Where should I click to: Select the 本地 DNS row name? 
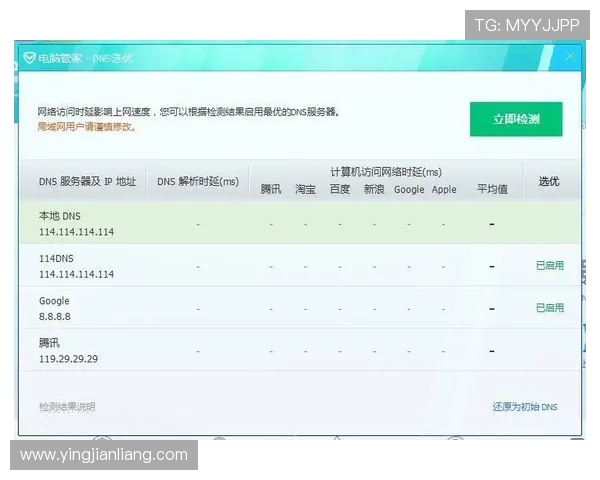60,216
